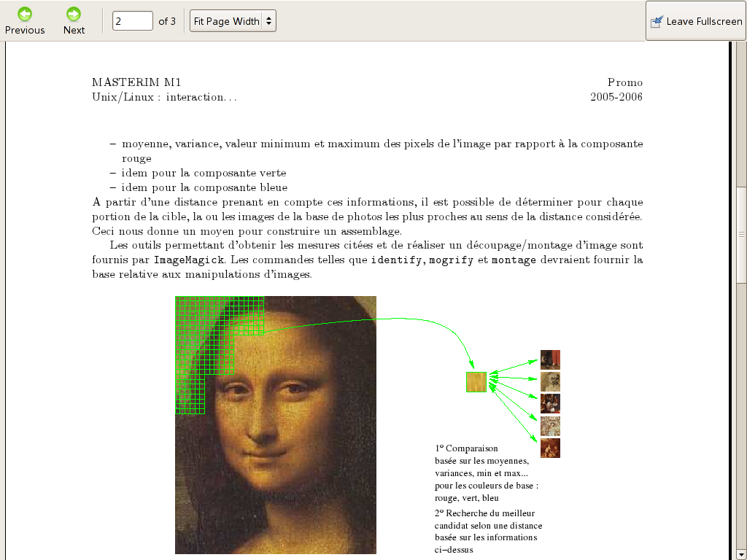Click the scrollbar down arrow at bottom
This screenshot has height=560, width=747.
point(741,554)
